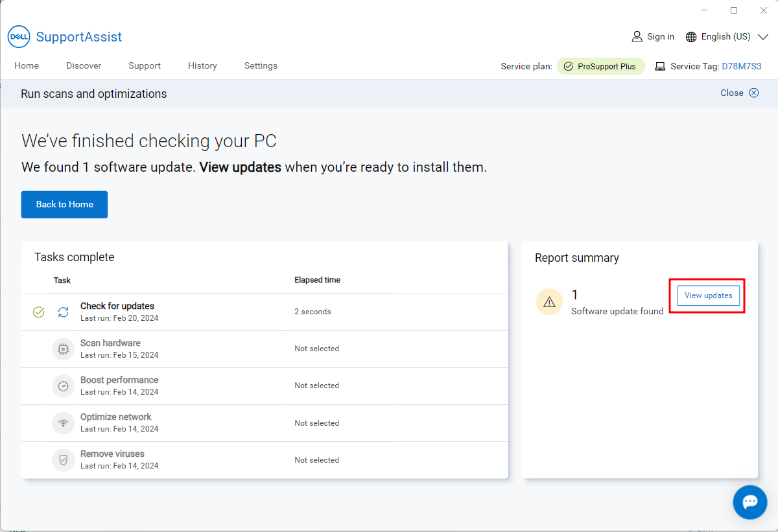Screen dimensions: 778x532
Task: Go to the Home tab
Action: click(x=27, y=65)
